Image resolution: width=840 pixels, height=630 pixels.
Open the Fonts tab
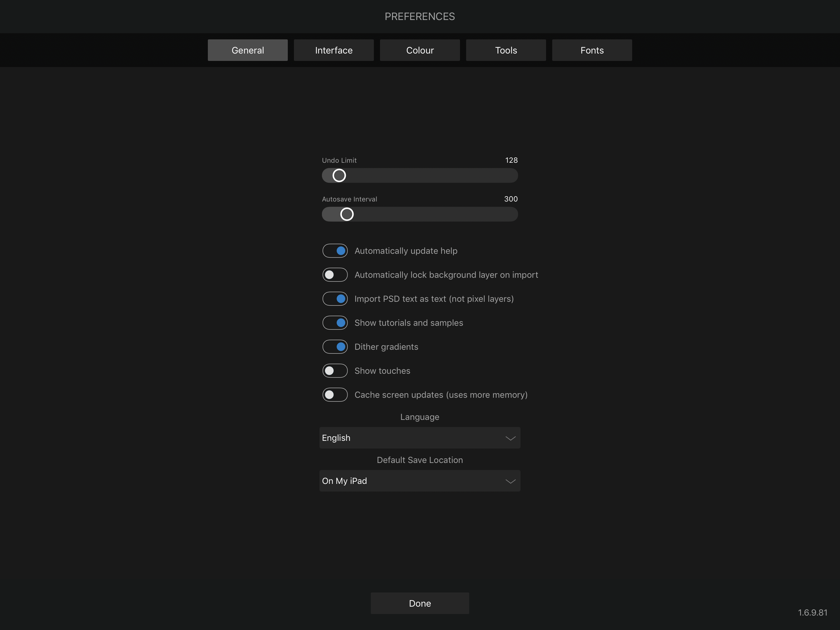coord(592,50)
